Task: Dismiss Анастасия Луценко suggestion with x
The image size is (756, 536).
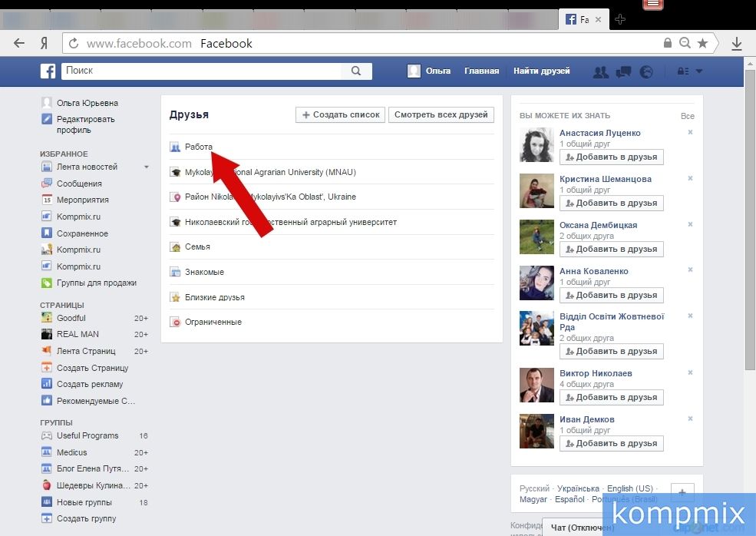Action: [690, 132]
